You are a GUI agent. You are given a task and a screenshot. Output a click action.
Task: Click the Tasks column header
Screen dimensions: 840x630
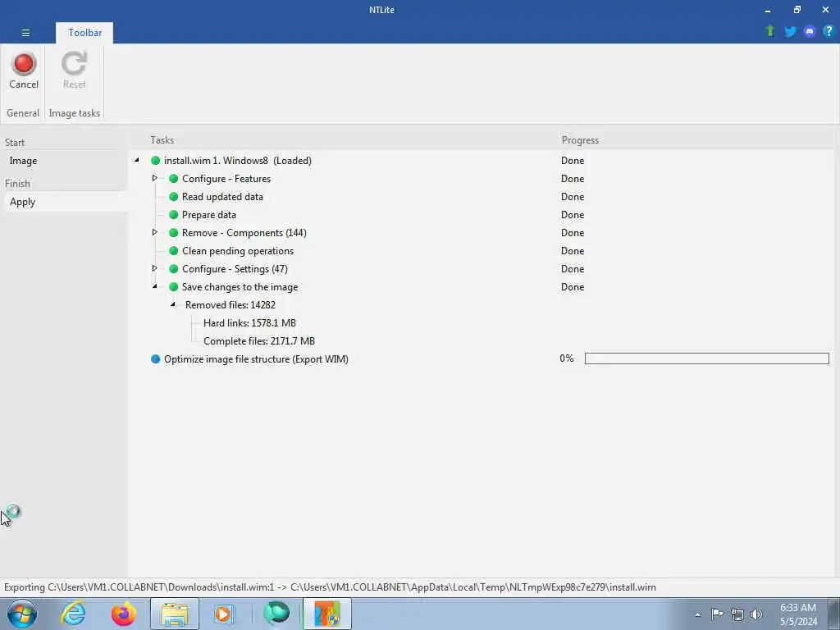coord(162,140)
